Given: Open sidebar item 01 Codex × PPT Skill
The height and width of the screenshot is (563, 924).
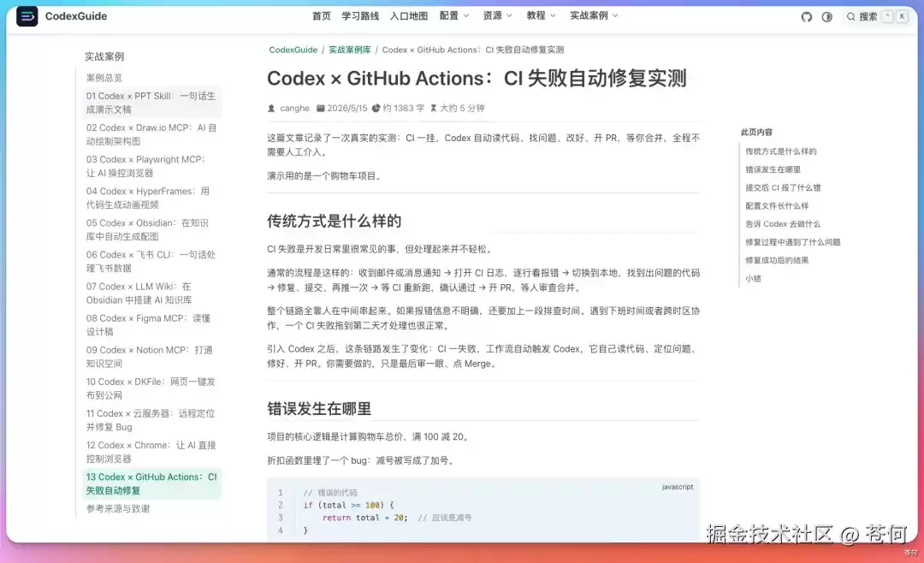Looking at the screenshot, I should (151, 103).
